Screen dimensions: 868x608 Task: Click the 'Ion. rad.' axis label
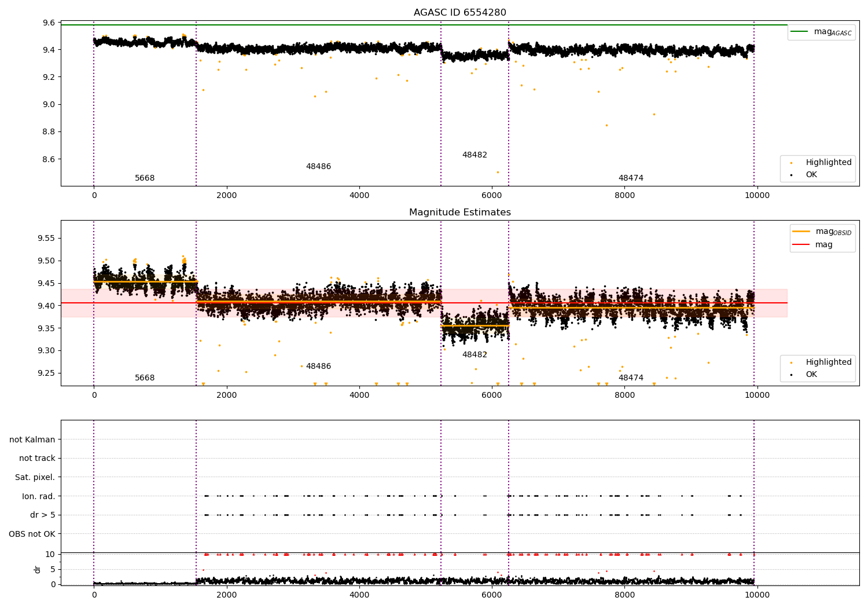tap(39, 496)
